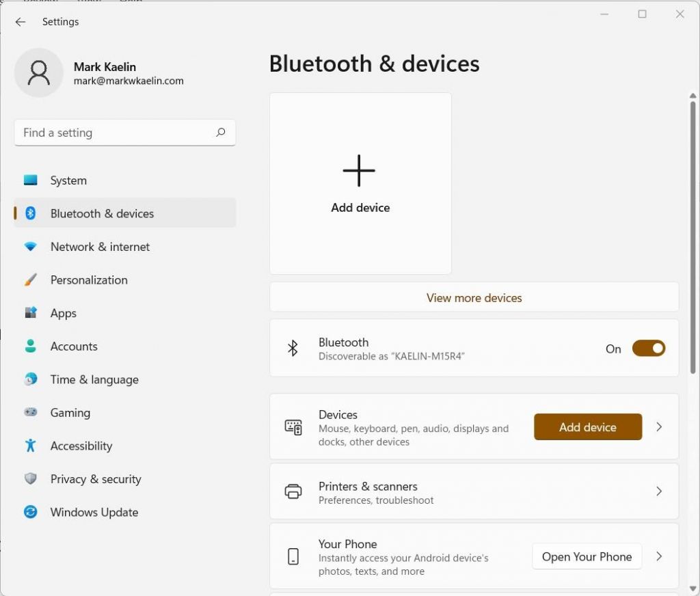The width and height of the screenshot is (700, 596).
Task: Click the search magnifier icon
Action: click(x=220, y=133)
